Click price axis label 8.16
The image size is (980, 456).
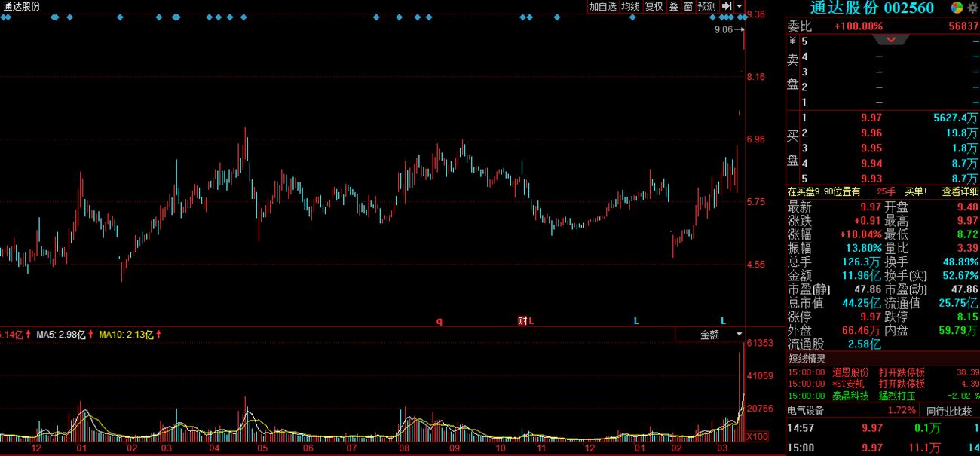[756, 76]
